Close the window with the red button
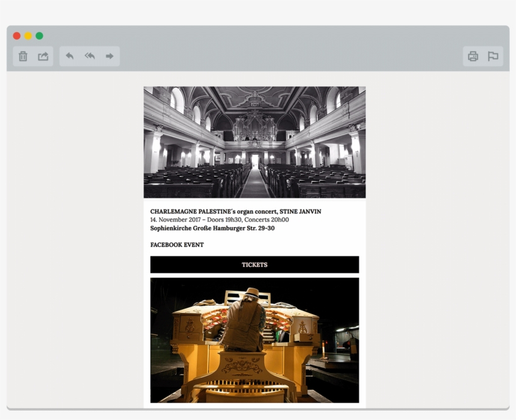 (x=17, y=36)
